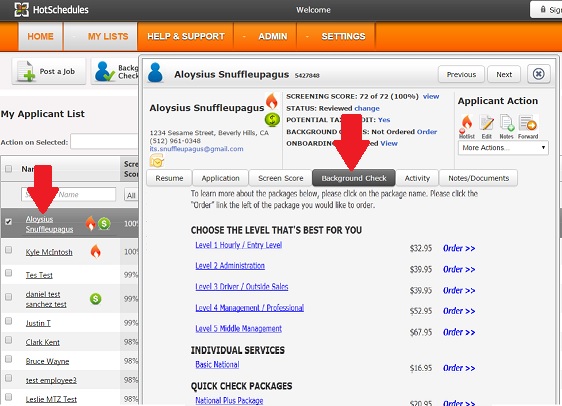562x406 pixels.
Task: Switch to the Screen Score tab
Action: tap(280, 178)
